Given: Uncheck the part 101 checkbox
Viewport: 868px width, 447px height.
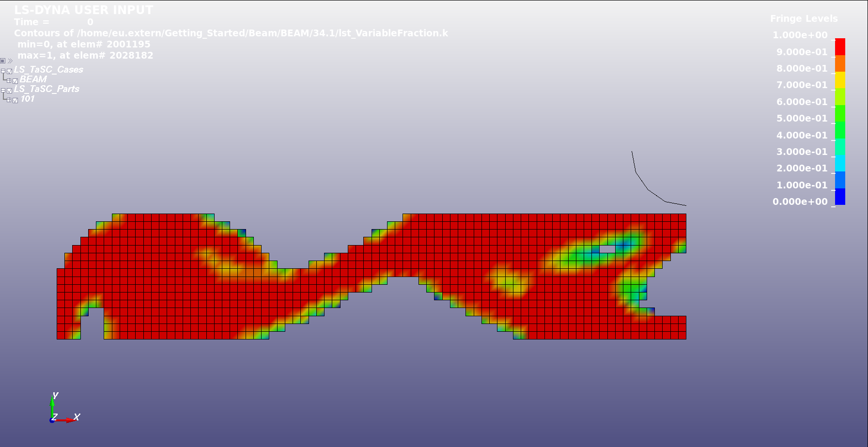Looking at the screenshot, I should point(15,100).
